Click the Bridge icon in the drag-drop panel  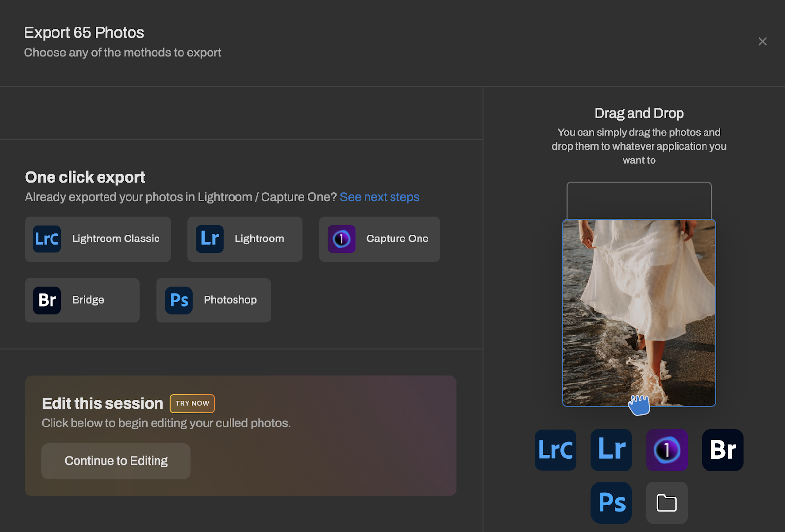[723, 450]
